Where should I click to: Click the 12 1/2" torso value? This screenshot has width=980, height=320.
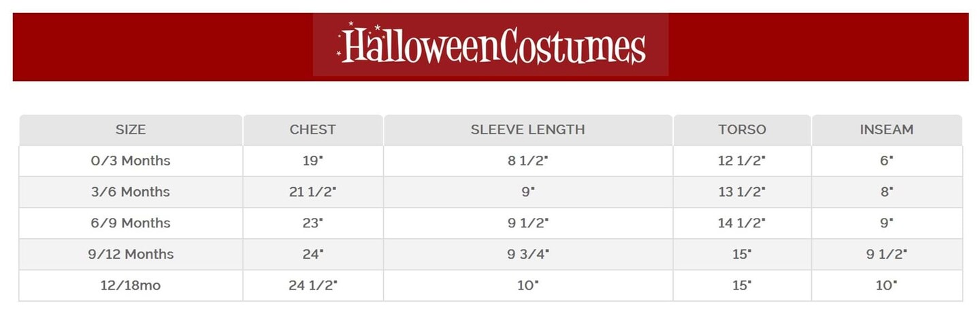pyautogui.click(x=742, y=161)
